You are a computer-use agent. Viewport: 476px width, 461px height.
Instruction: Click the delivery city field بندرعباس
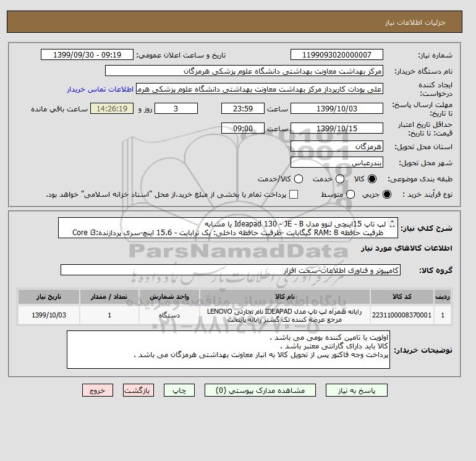coord(337,162)
